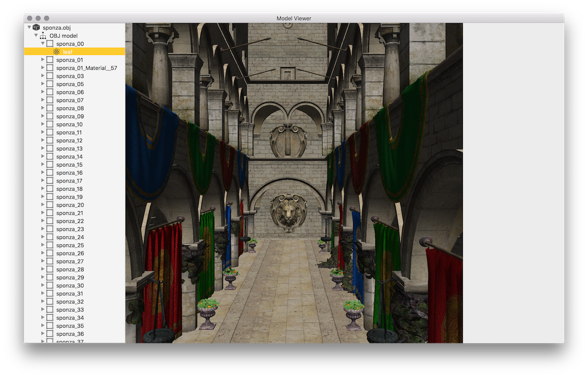The height and width of the screenshot is (377, 588).
Task: Click the atom icon on the leaf row
Action: [56, 52]
